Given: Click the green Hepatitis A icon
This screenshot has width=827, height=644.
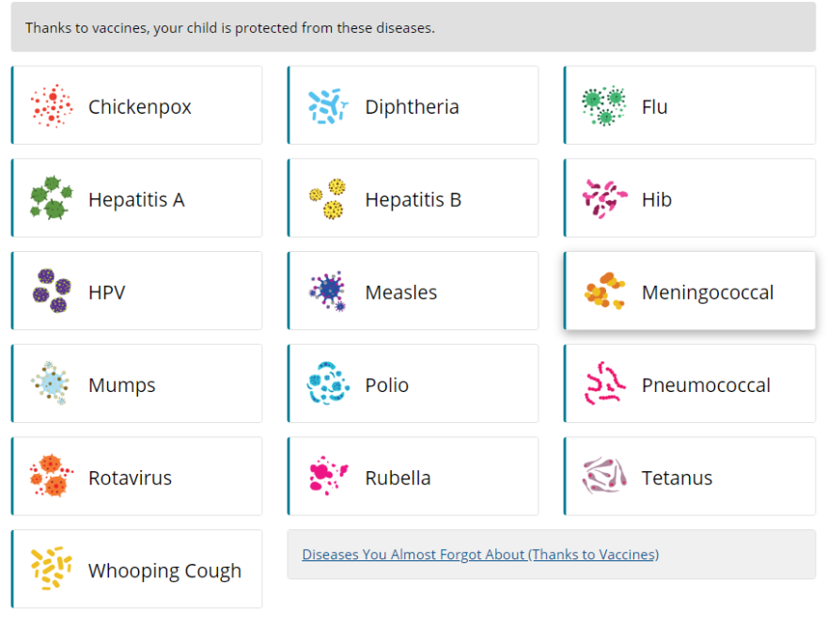Looking at the screenshot, I should (x=51, y=198).
